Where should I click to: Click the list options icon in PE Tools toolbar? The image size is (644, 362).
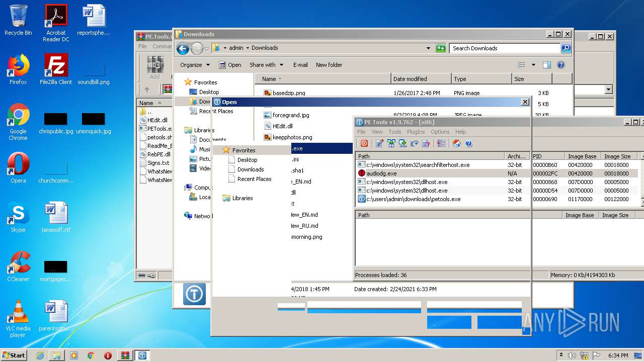point(441,143)
